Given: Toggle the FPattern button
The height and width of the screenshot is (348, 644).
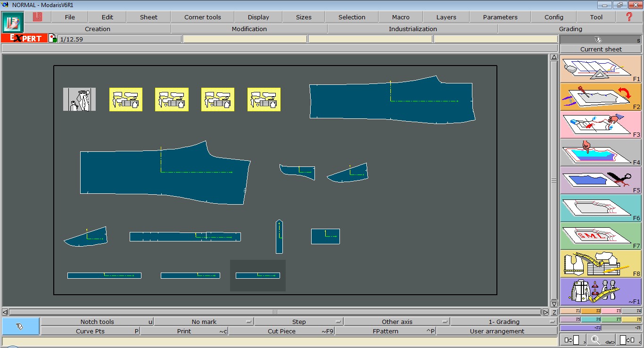Looking at the screenshot, I should click(x=385, y=331).
